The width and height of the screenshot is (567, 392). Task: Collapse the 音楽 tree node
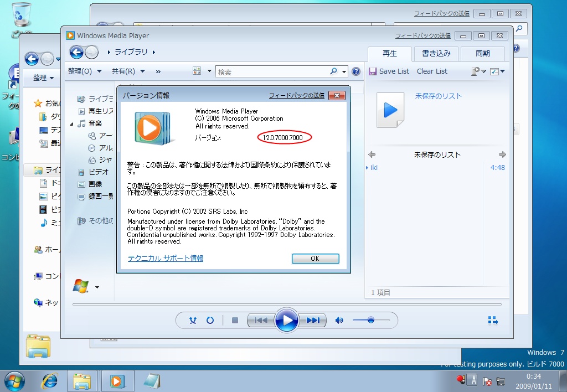click(x=71, y=124)
